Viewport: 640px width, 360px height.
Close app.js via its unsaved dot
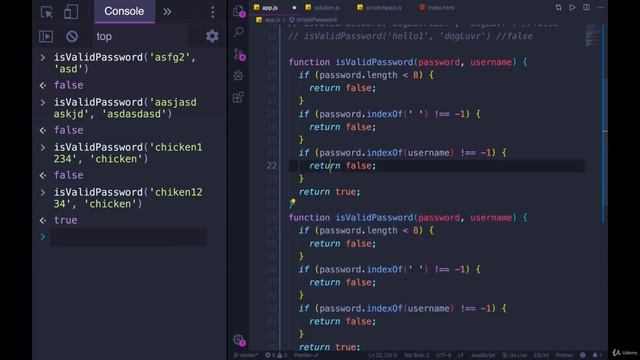click(x=294, y=8)
